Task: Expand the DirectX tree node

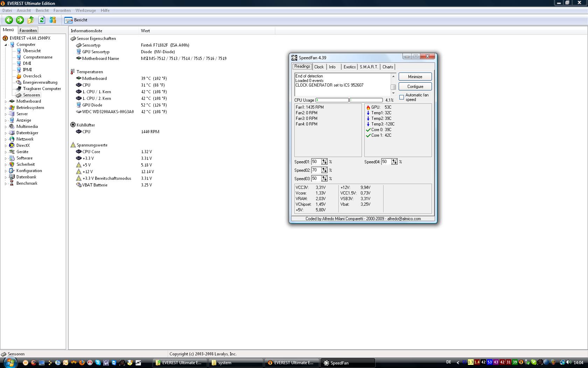Action: pyautogui.click(x=6, y=146)
